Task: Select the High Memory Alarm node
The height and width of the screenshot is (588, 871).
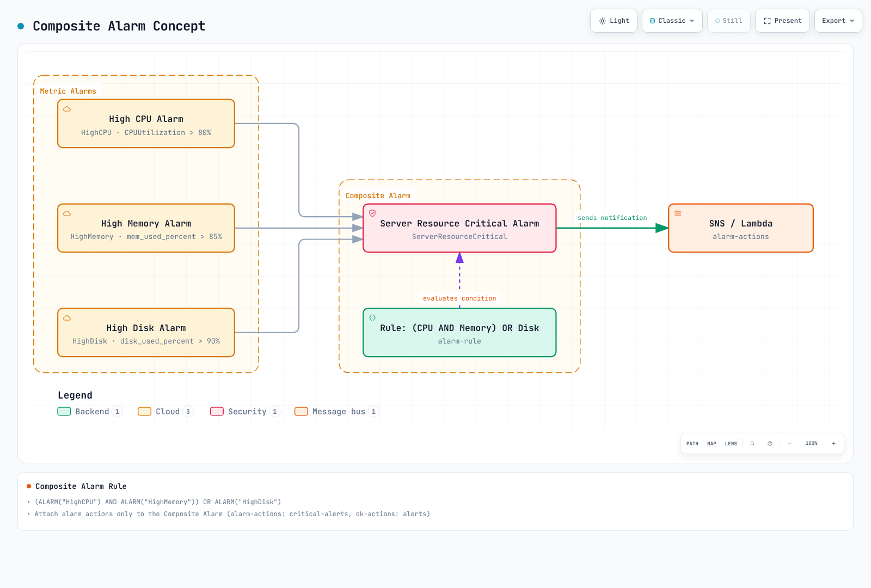Action: tap(146, 228)
